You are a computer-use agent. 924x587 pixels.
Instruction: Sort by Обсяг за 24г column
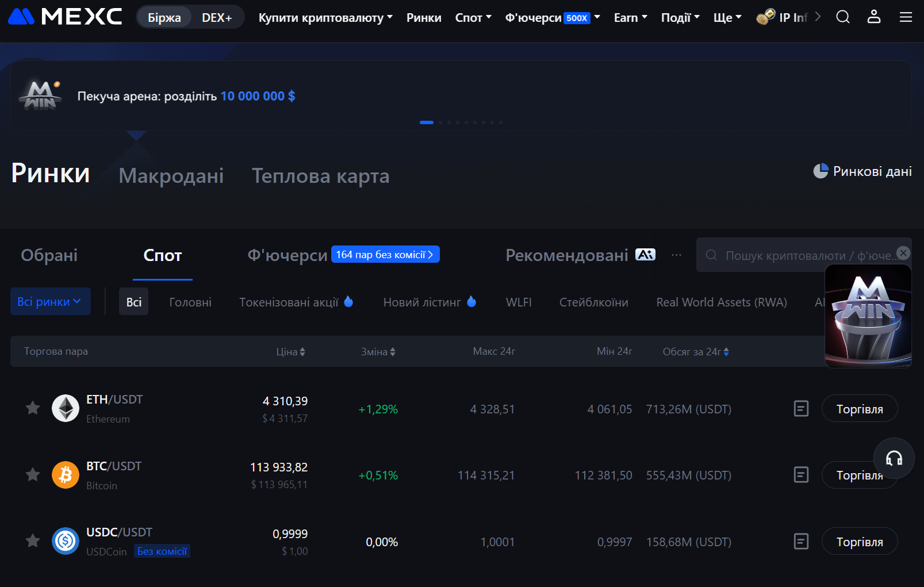[696, 351]
